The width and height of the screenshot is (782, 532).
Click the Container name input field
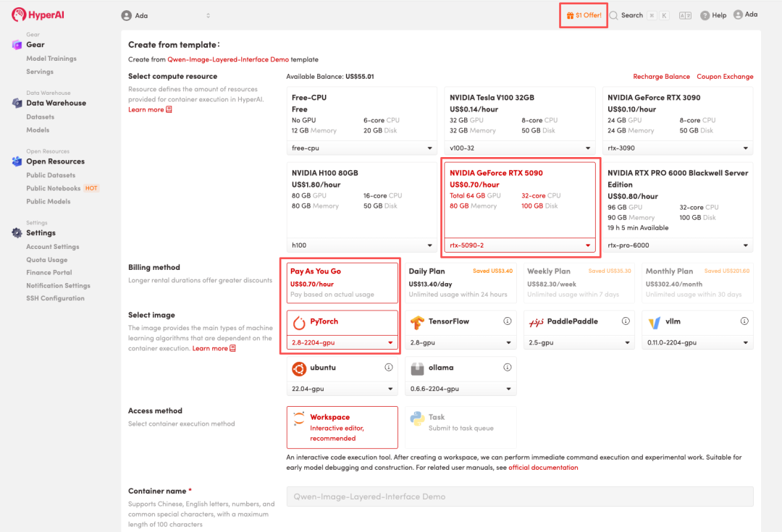519,497
